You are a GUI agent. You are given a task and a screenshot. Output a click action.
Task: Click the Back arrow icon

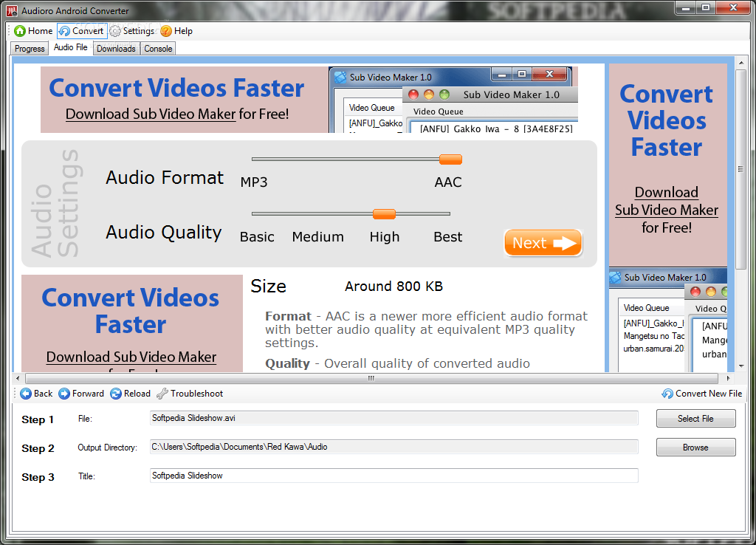(26, 394)
